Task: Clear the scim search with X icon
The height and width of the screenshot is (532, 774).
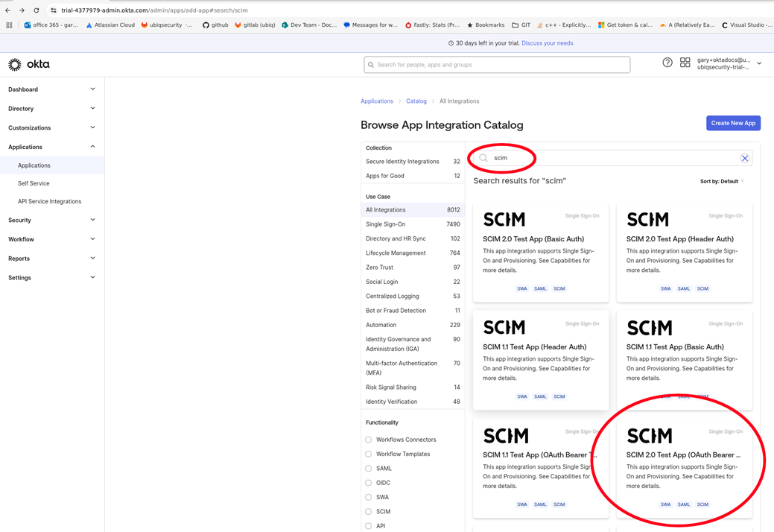Action: click(745, 158)
